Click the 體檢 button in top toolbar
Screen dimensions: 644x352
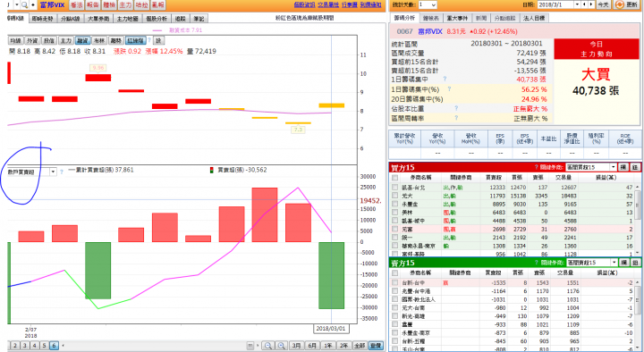pyautogui.click(x=109, y=5)
